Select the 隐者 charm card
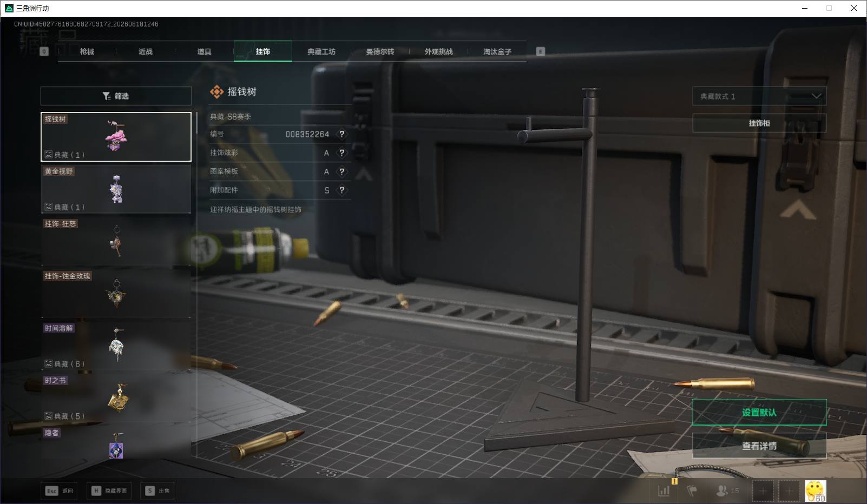This screenshot has width=867, height=504. (116, 443)
